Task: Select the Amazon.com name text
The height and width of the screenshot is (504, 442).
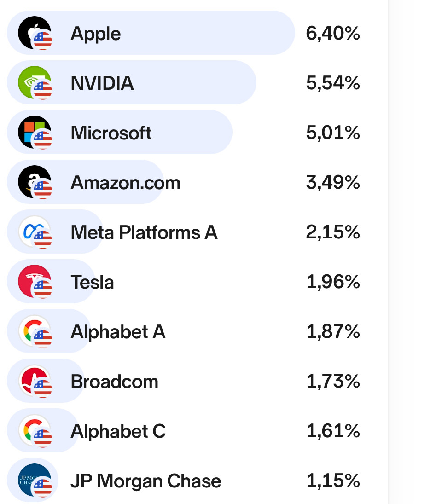Action: pos(125,183)
